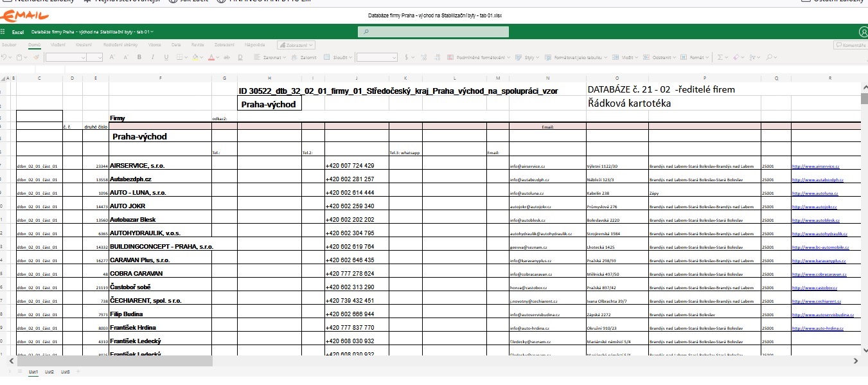This screenshot has height=385, width=868.
Task: Increase font size with larger A
Action: 111,57
